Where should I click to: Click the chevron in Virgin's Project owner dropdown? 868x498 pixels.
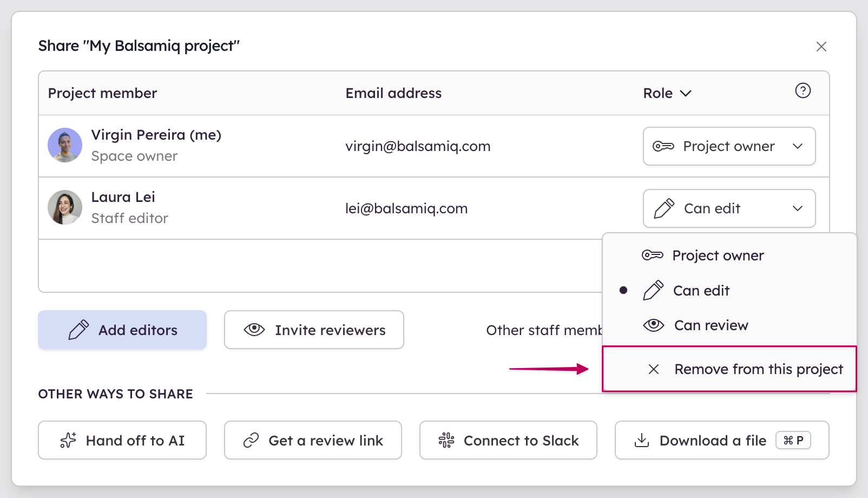click(798, 146)
